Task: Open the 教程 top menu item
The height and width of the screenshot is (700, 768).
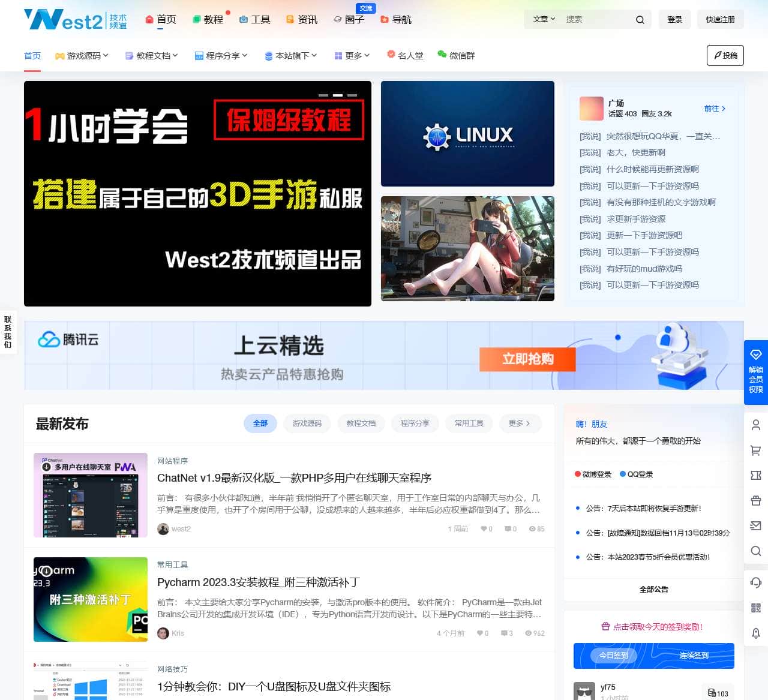Action: tap(208, 20)
